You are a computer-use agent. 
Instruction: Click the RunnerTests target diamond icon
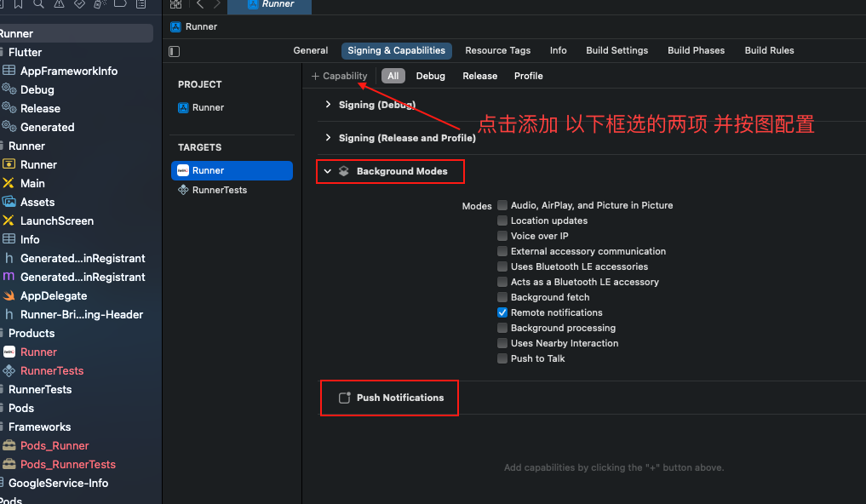coord(183,190)
